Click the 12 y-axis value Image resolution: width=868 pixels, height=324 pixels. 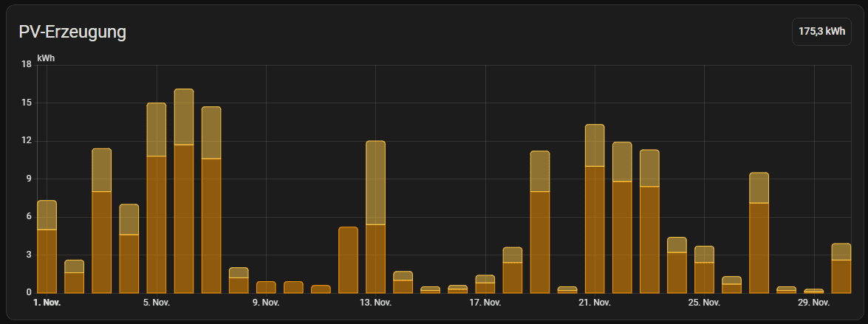27,141
